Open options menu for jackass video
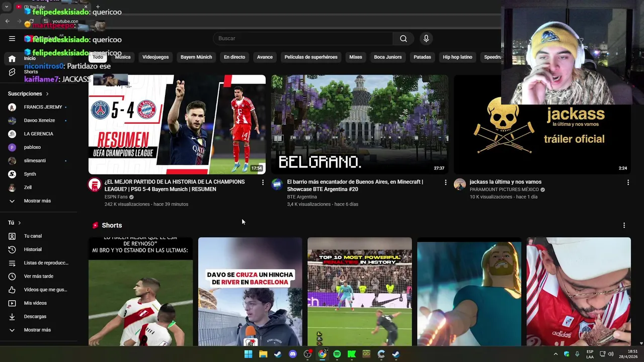This screenshot has height=362, width=644. (628, 183)
